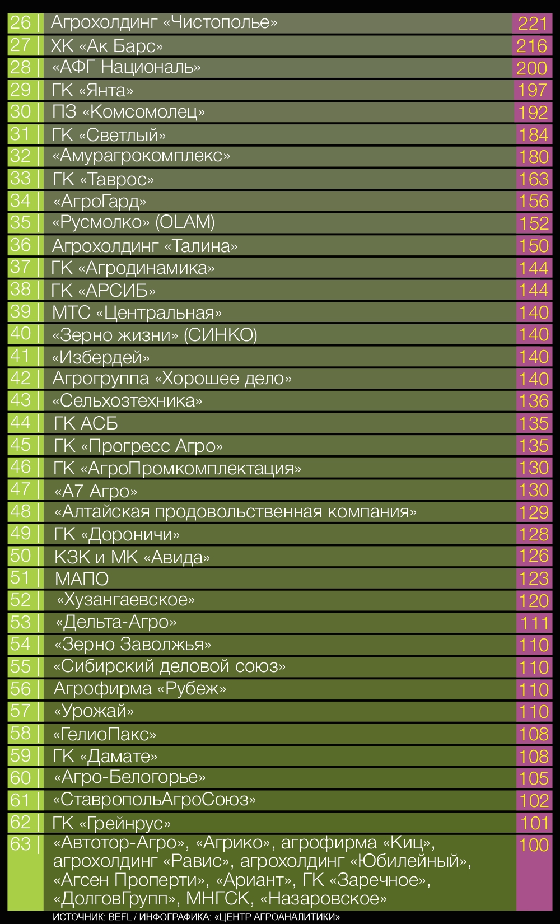
Task: Select the «А7 Агро» name
Action: pyautogui.click(x=96, y=491)
